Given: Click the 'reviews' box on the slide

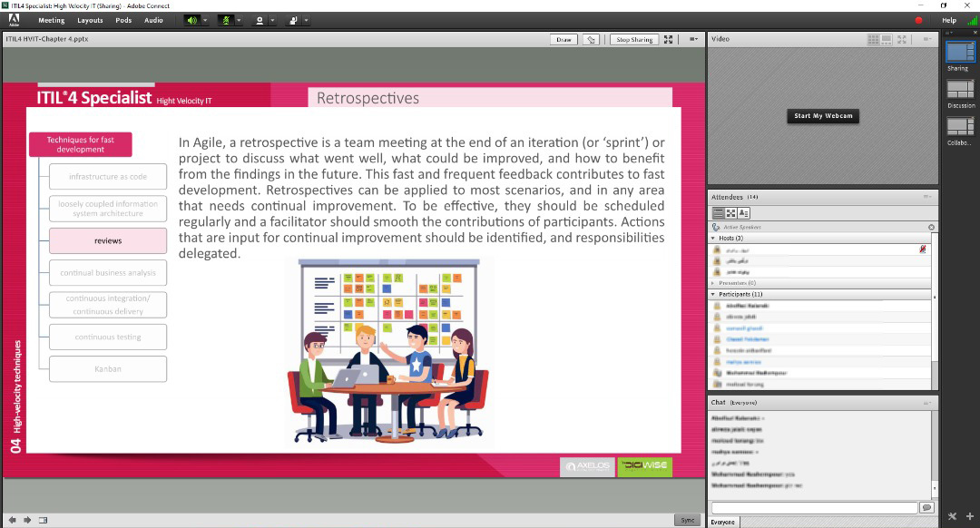Looking at the screenshot, I should [x=108, y=240].
